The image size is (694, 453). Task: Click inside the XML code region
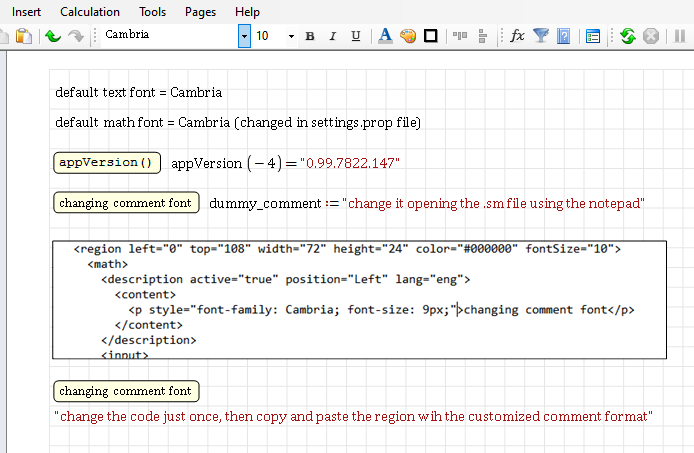click(x=359, y=298)
